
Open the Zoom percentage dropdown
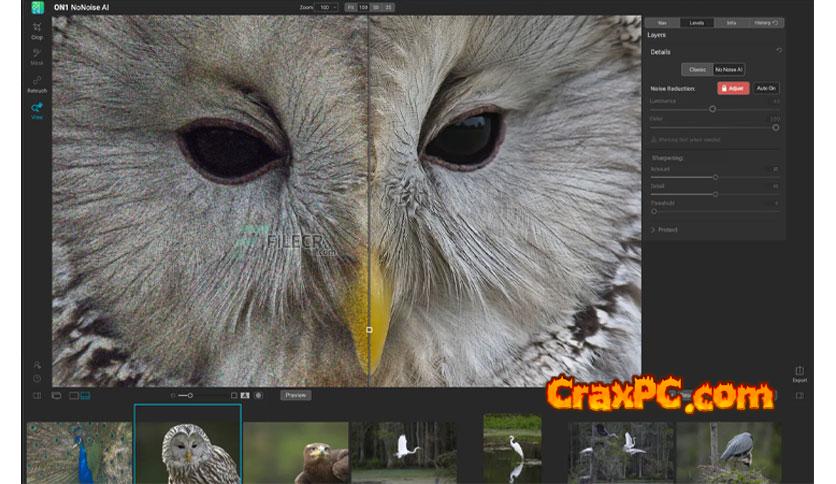coord(327,7)
